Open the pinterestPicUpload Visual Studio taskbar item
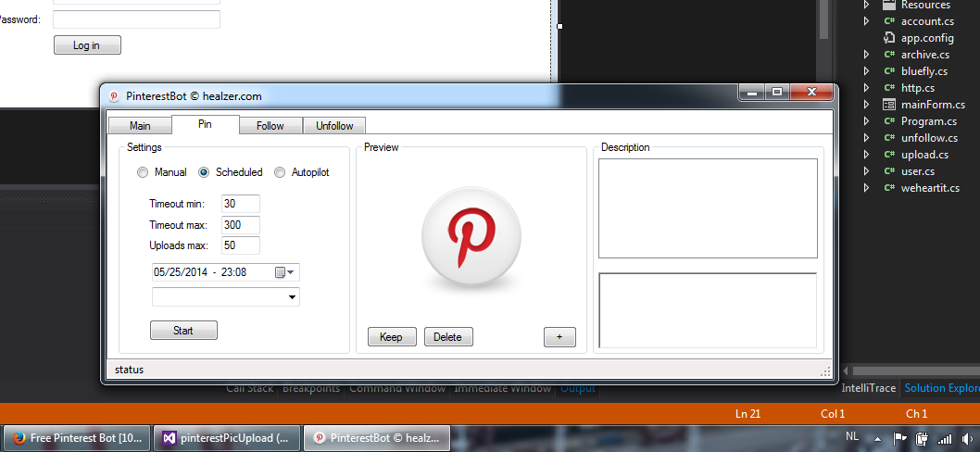 (228, 438)
